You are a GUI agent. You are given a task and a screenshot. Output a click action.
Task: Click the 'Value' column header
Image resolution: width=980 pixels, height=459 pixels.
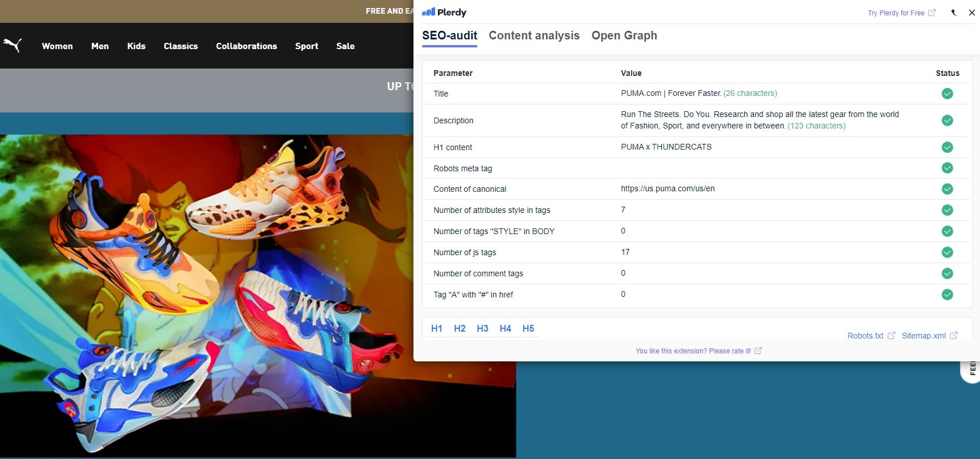tap(631, 73)
